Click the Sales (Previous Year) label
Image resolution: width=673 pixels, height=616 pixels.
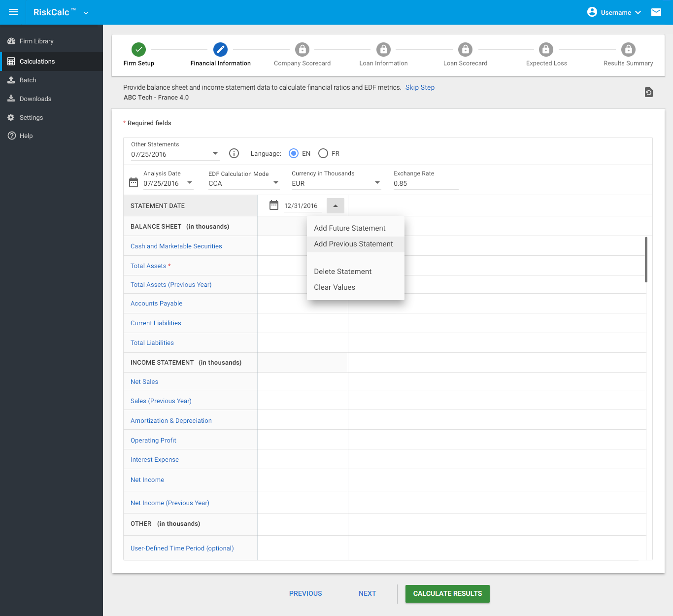tap(161, 401)
